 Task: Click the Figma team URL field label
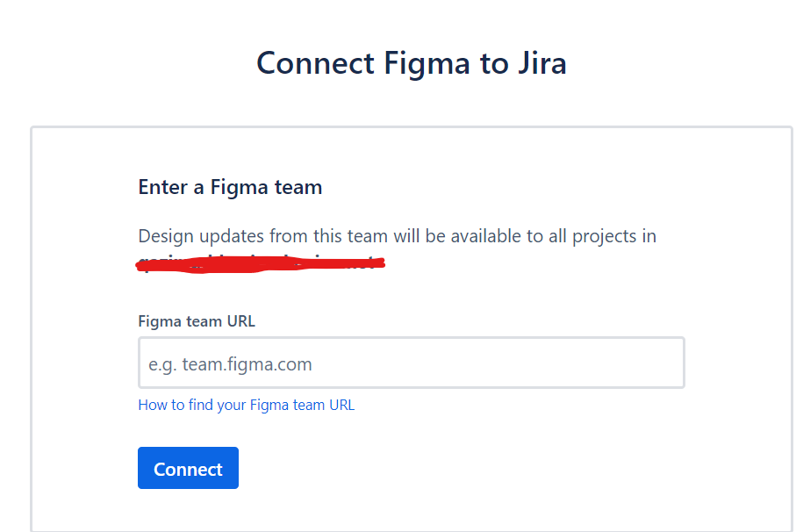196,321
